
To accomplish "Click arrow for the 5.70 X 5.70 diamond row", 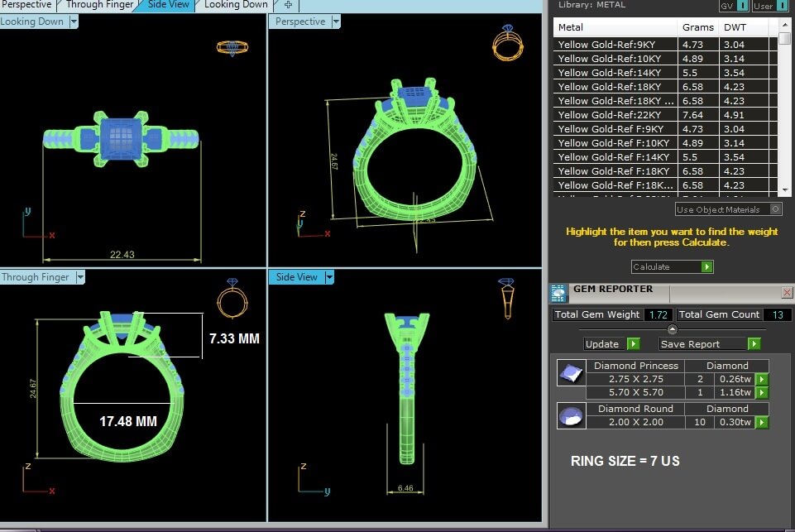I will point(761,393).
